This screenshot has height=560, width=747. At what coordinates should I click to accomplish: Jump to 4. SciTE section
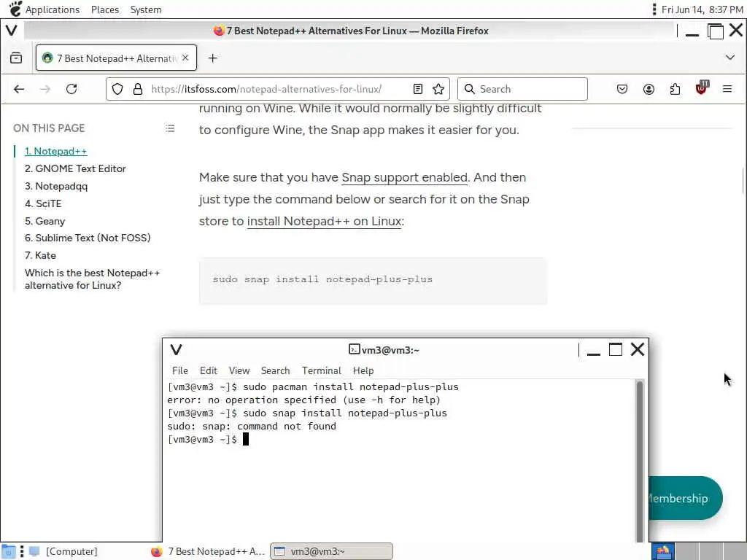pos(43,203)
